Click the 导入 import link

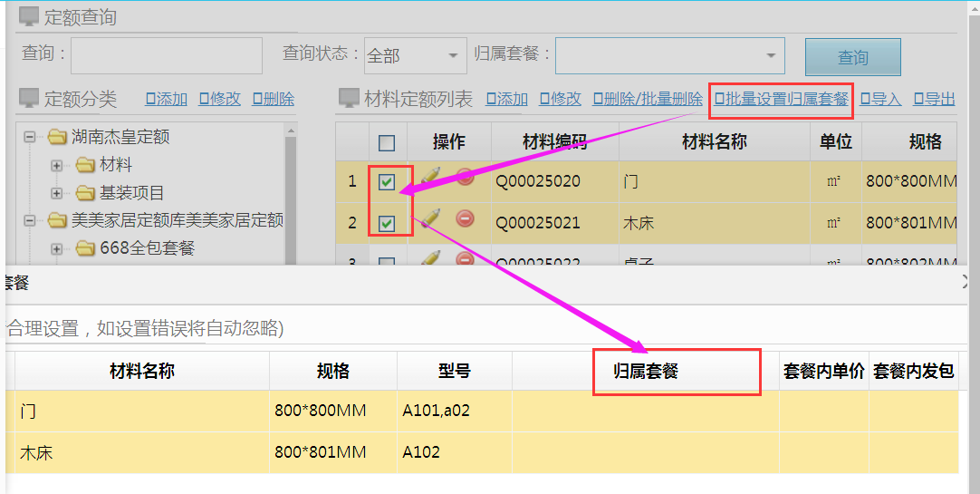[880, 99]
